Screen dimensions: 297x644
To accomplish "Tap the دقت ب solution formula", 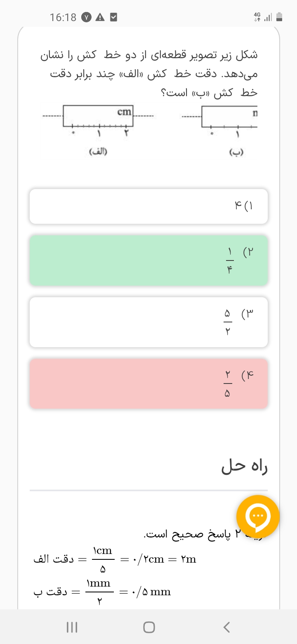I will (102, 592).
